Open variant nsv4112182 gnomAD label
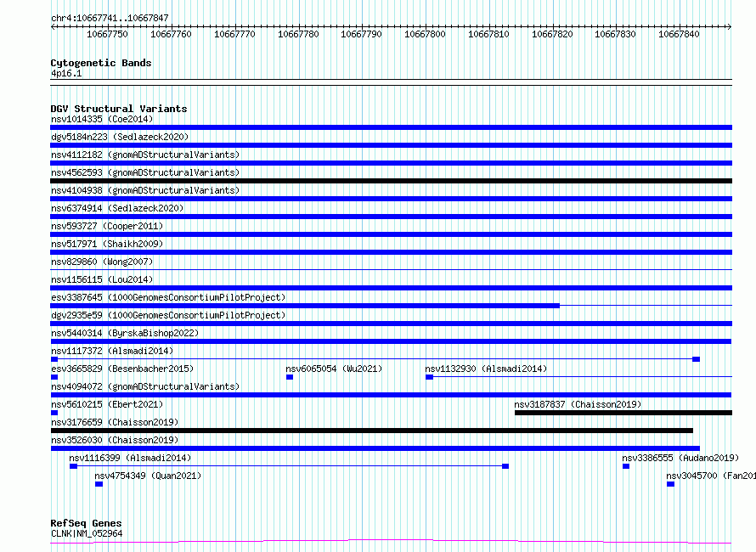 point(145,155)
